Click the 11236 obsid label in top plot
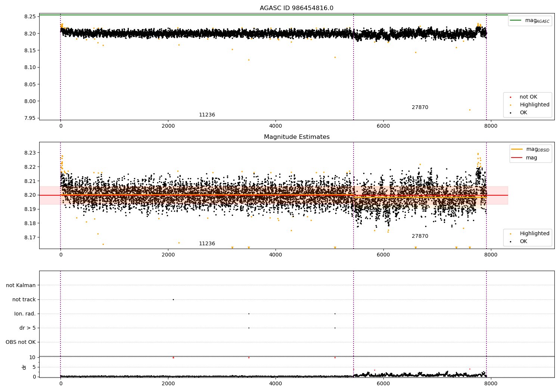This screenshot has width=560, height=392. click(207, 115)
